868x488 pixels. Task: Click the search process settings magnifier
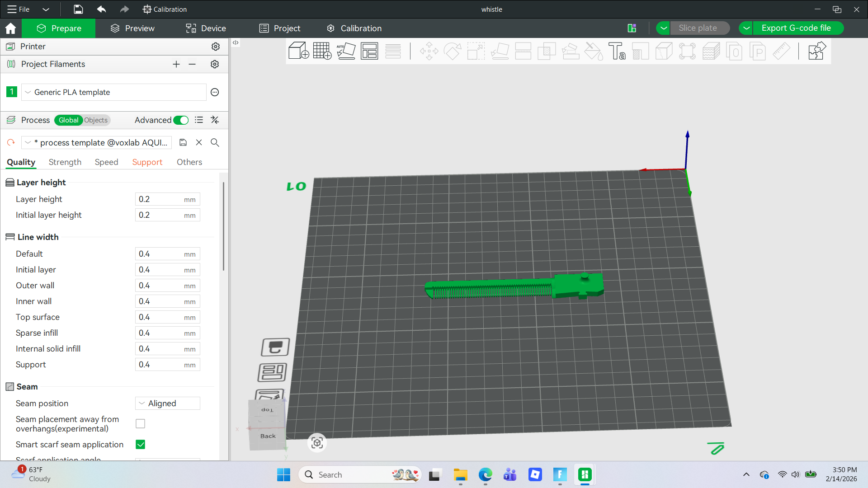point(215,142)
